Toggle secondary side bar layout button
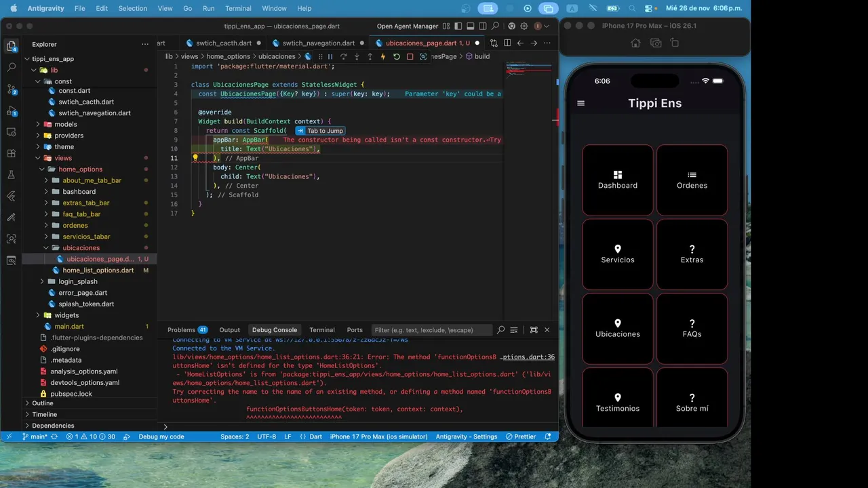 click(x=481, y=26)
